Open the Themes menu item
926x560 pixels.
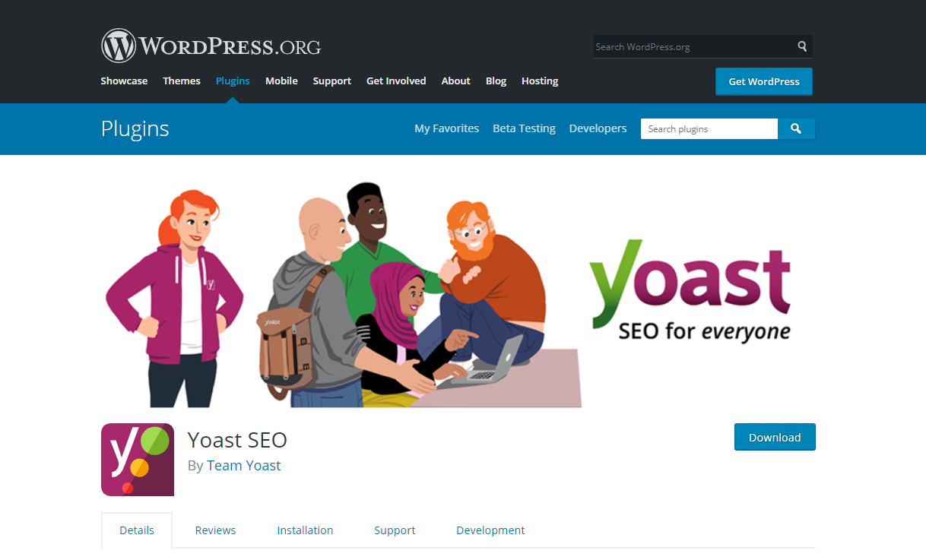point(182,81)
